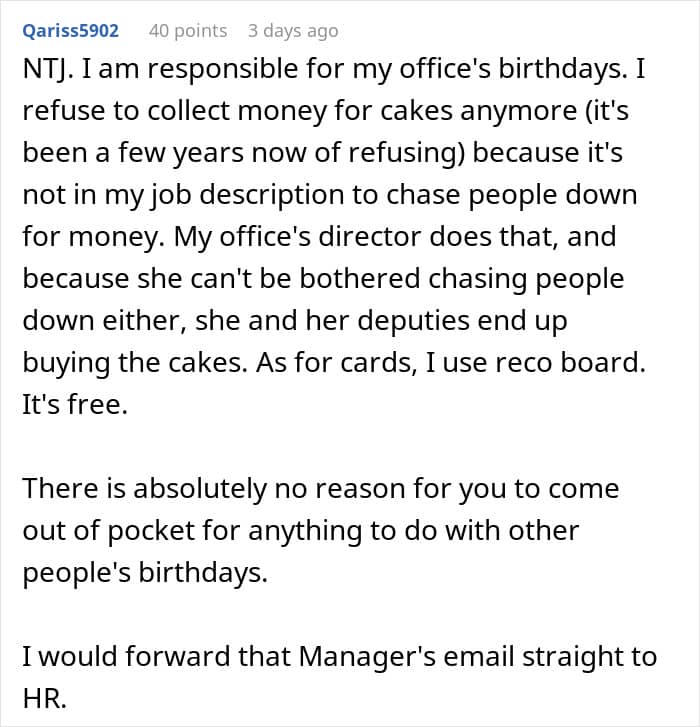The width and height of the screenshot is (700, 727).
Task: Click the final word 'HR.'
Action: point(45,698)
